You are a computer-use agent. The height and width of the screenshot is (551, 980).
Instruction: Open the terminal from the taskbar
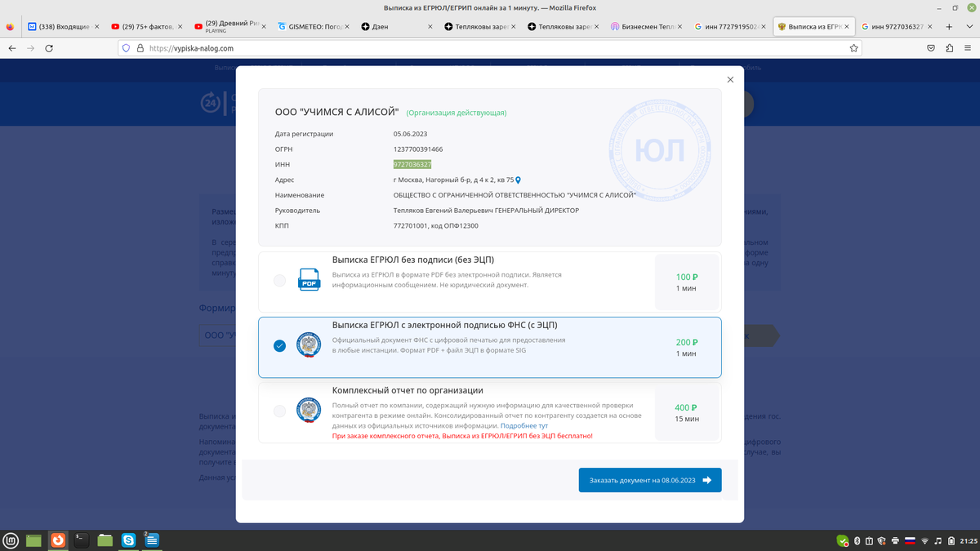point(81,540)
